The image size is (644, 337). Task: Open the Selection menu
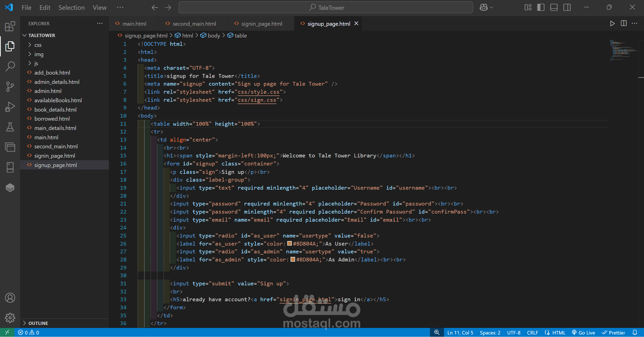[71, 8]
